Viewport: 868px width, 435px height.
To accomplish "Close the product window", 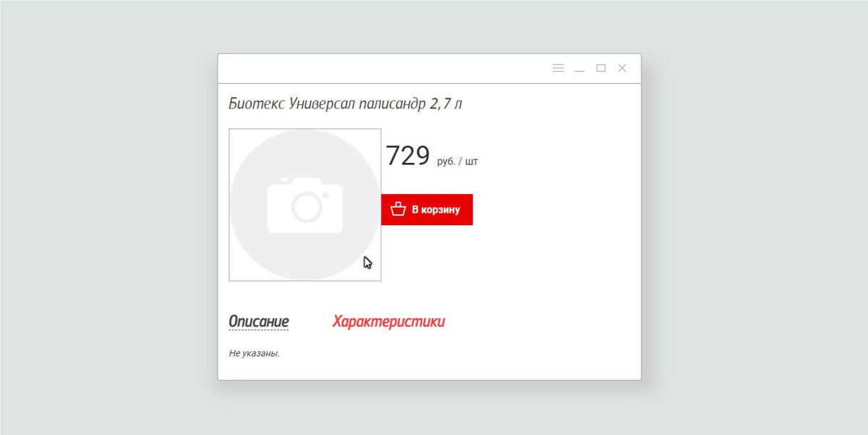I will (x=622, y=68).
